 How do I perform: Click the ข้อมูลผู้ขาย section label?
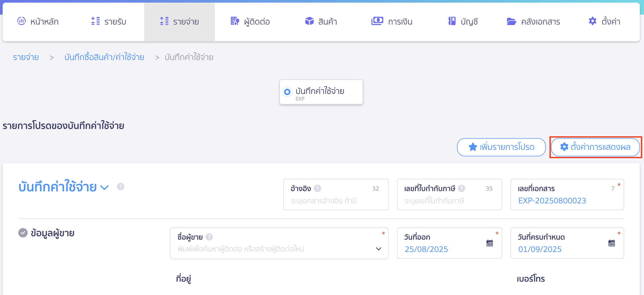click(x=52, y=233)
